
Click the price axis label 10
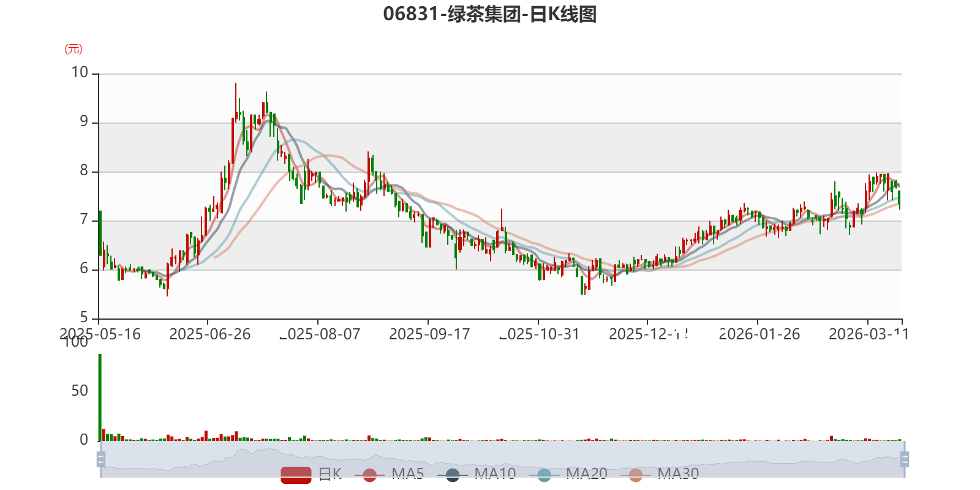[80, 72]
